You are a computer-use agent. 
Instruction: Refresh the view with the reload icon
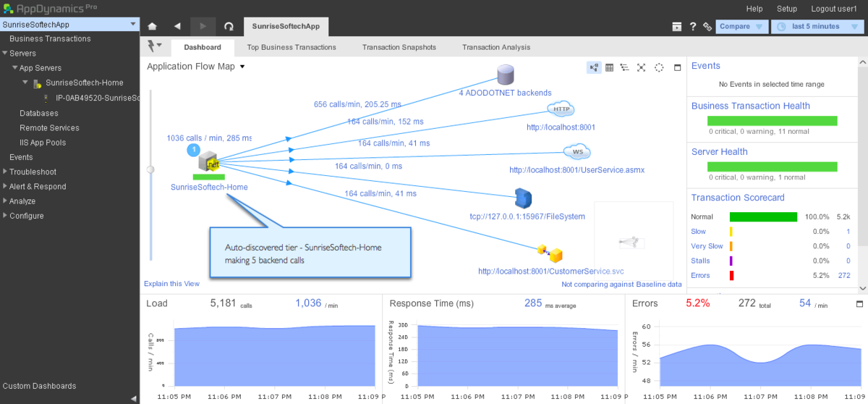[229, 27]
